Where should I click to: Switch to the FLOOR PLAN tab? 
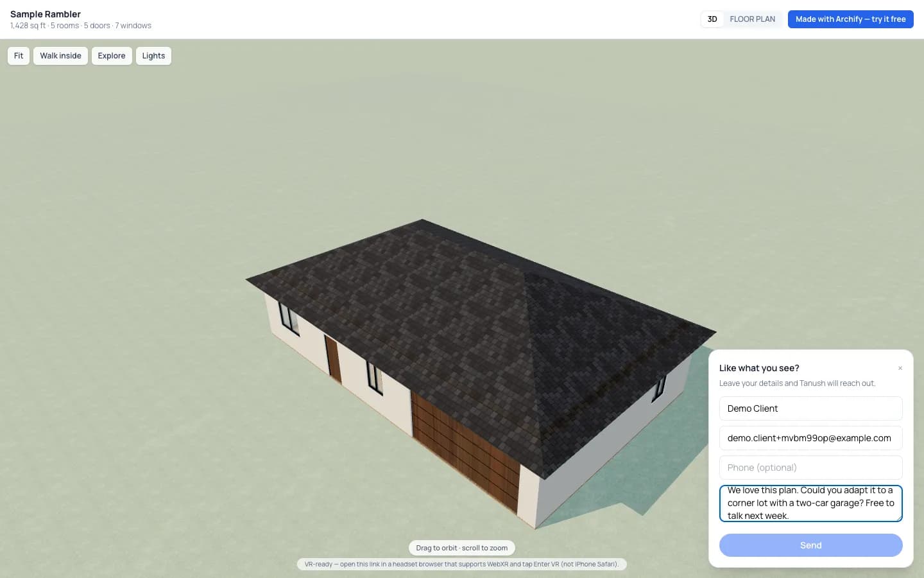752,19
